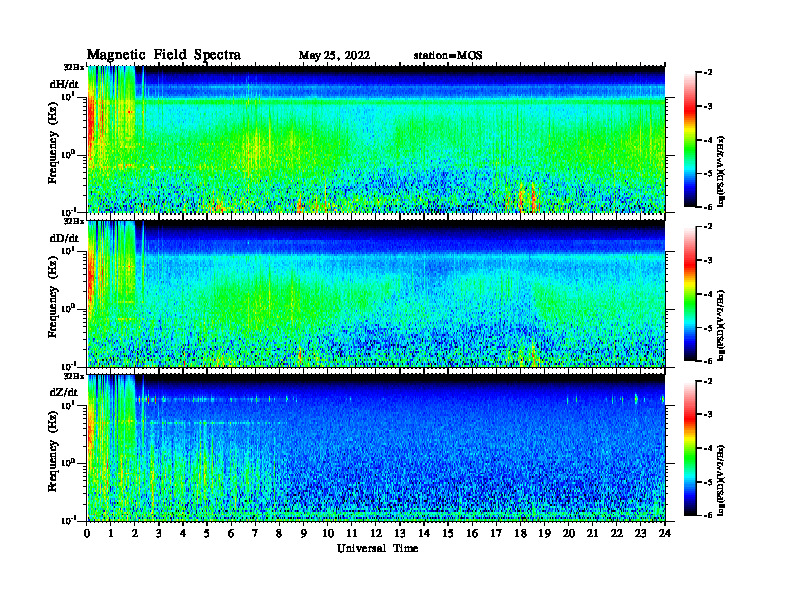The image size is (792, 612).
Task: Click the 10^0 frequency tick of dZ/dt panel
Action: [x=68, y=462]
